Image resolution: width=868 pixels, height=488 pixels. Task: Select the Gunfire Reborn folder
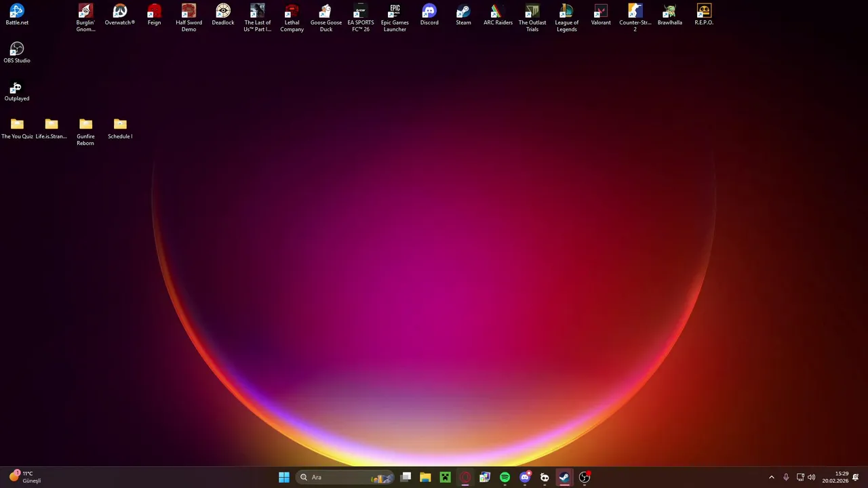(85, 132)
